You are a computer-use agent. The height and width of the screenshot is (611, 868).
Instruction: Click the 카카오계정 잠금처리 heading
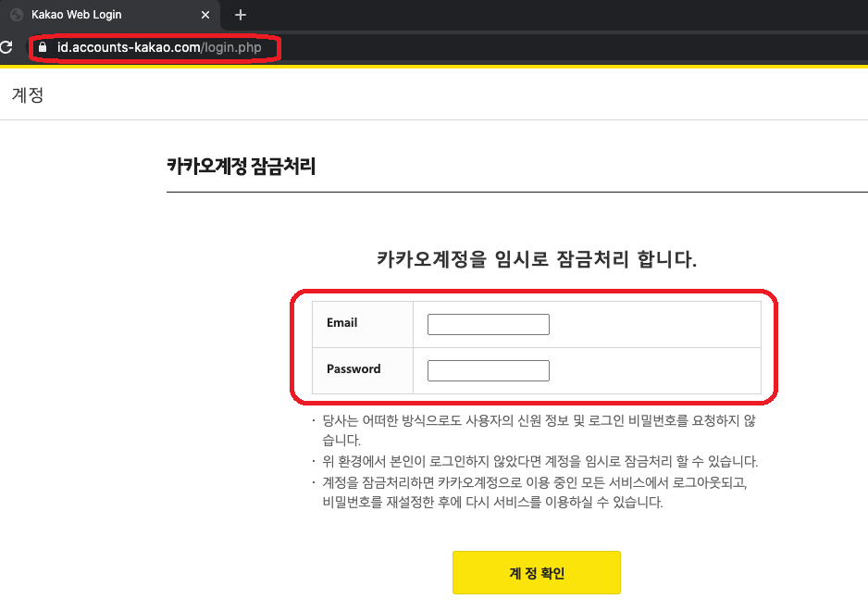[242, 166]
